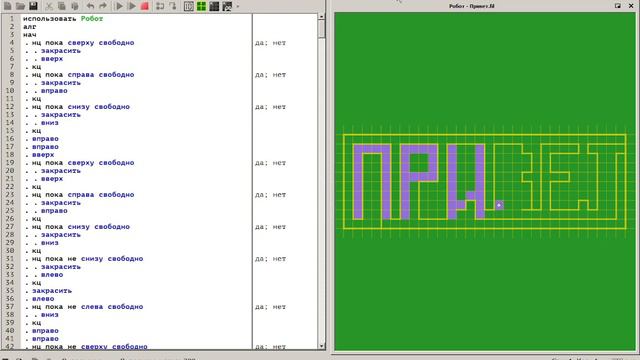Click line 31 'нц пока не снизу свободно'

pyautogui.click(x=87, y=259)
